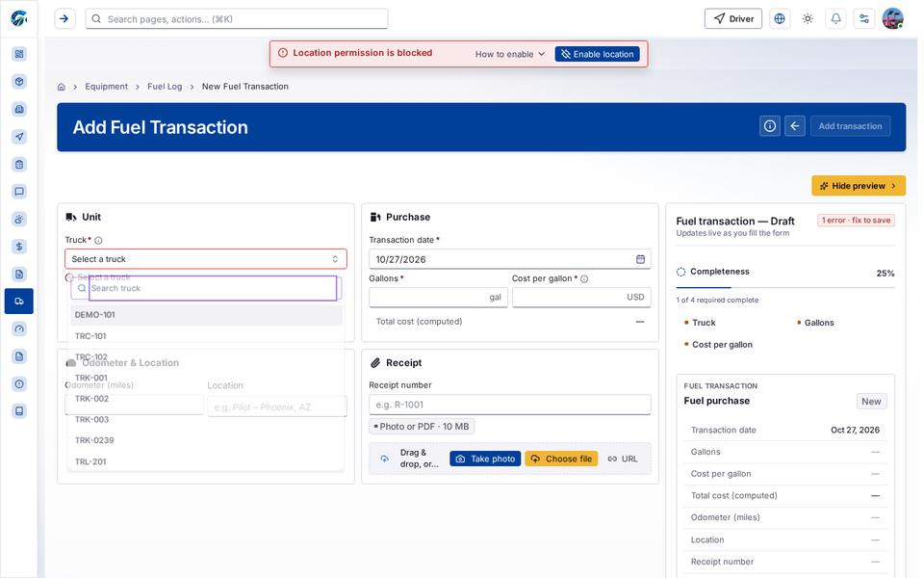
Task: Open the notifications bell
Action: [x=835, y=19]
